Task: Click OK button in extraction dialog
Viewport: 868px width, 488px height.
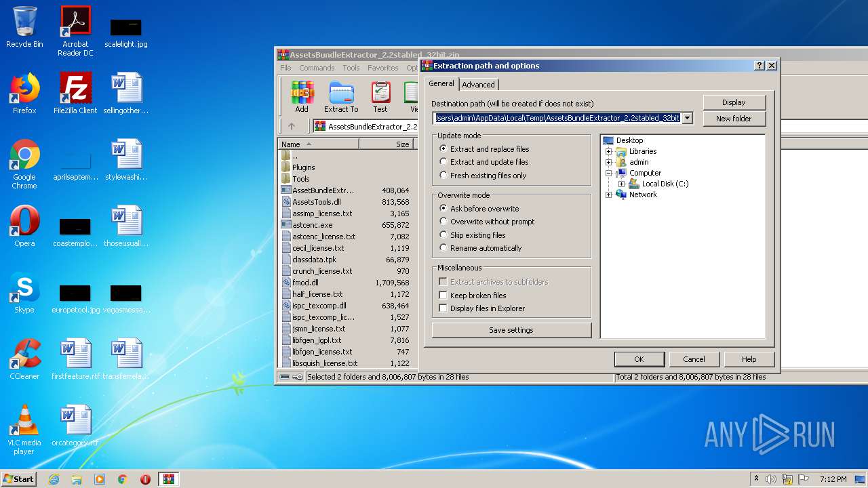Action: pos(639,359)
